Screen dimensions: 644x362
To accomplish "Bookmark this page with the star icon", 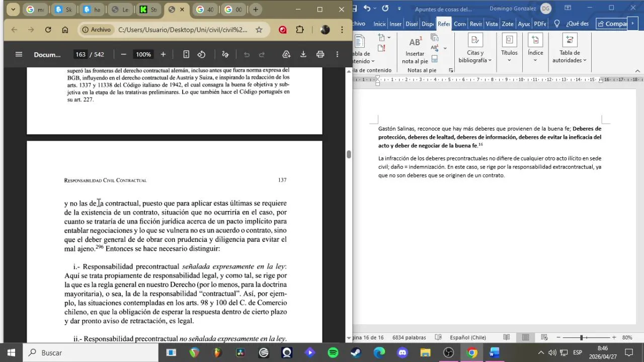I will click(x=259, y=30).
